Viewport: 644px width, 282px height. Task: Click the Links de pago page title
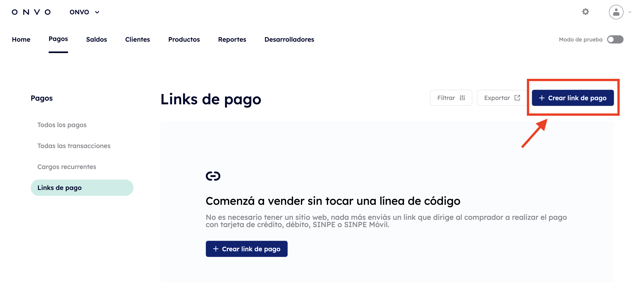211,99
